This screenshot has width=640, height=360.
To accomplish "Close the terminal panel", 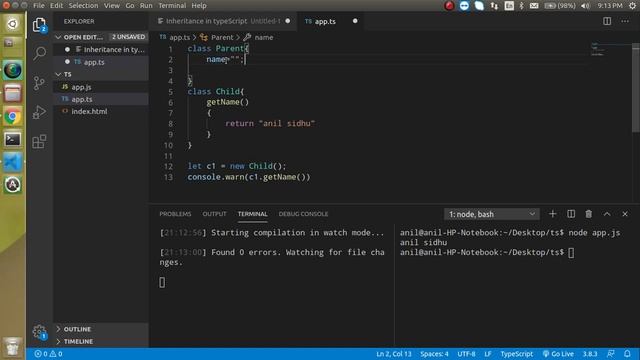I will (625, 214).
